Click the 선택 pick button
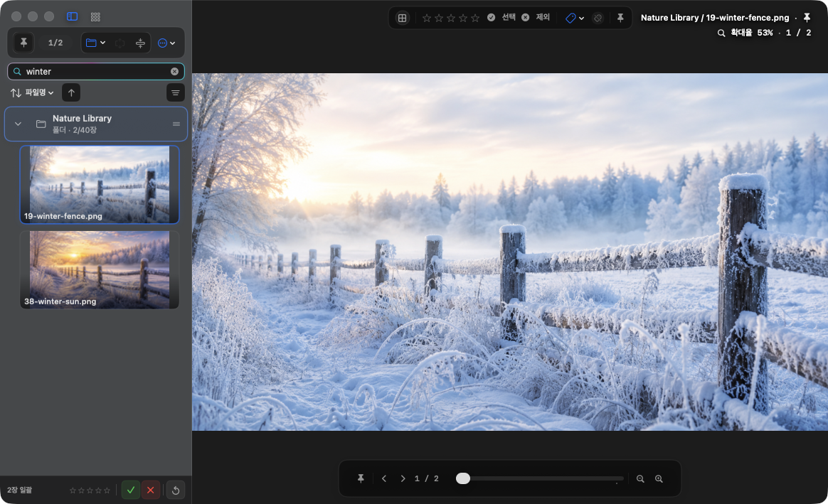The height and width of the screenshot is (504, 828). (x=501, y=17)
